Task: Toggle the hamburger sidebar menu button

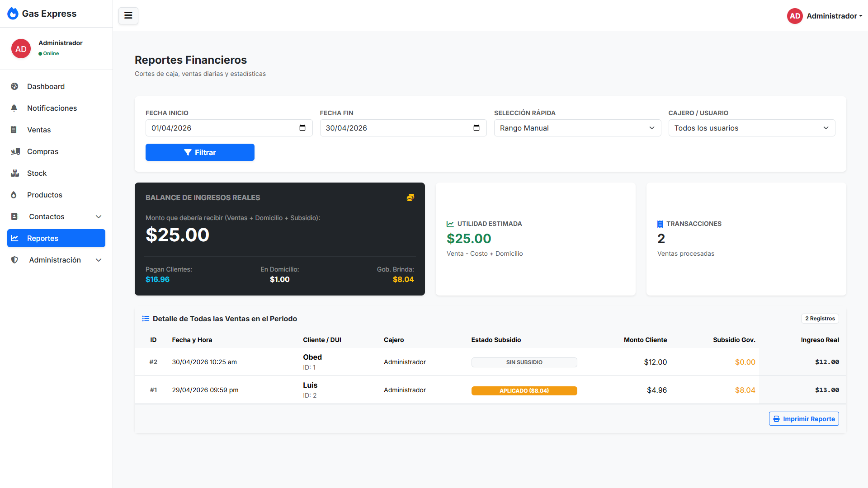Action: (128, 16)
